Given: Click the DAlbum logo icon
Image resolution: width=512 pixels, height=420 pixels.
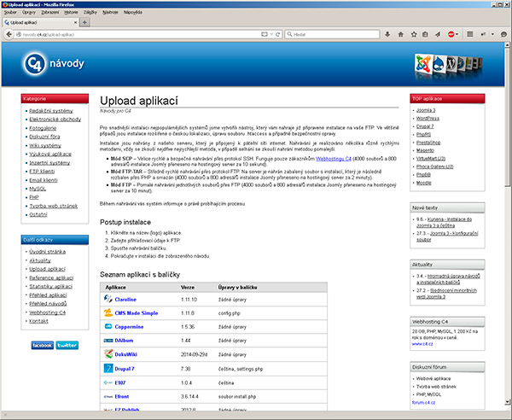Looking at the screenshot, I should pyautogui.click(x=108, y=341).
